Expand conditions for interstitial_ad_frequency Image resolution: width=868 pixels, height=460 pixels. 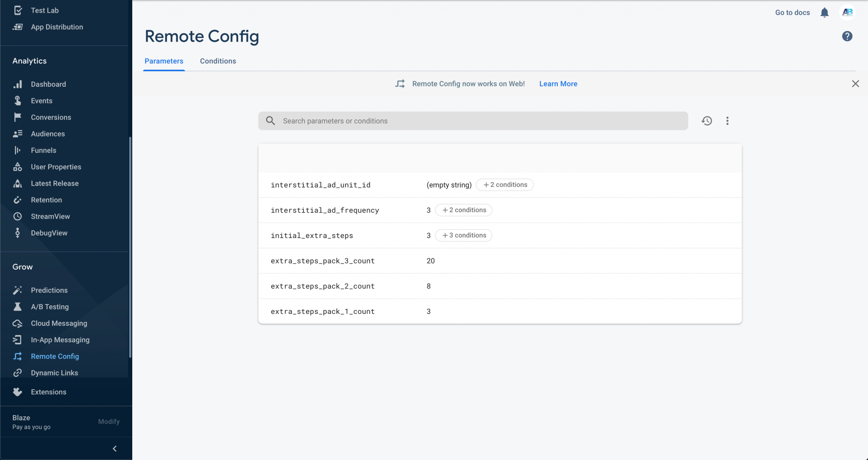[x=464, y=210]
